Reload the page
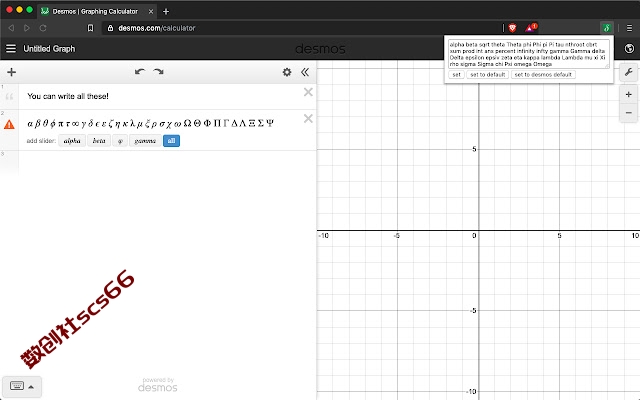This screenshot has width=640, height=400. [x=43, y=28]
